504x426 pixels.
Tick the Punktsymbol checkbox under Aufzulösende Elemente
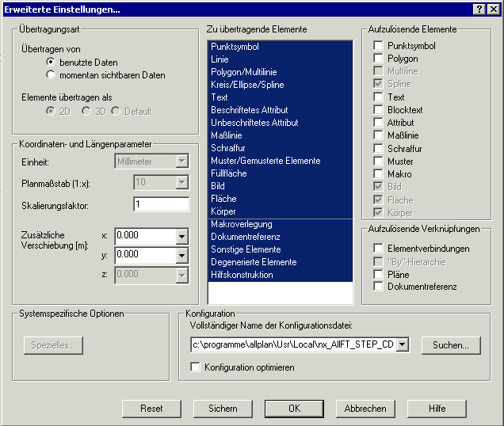click(378, 46)
